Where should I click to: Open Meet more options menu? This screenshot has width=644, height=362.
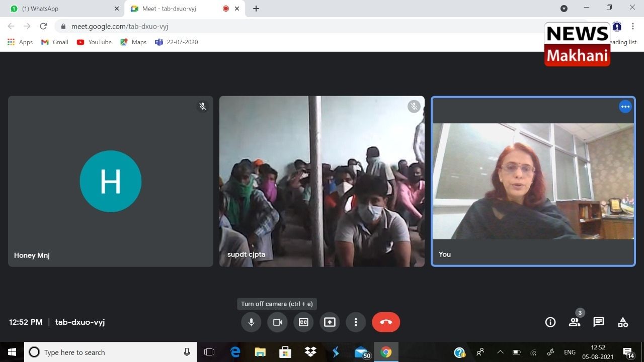pyautogui.click(x=356, y=322)
